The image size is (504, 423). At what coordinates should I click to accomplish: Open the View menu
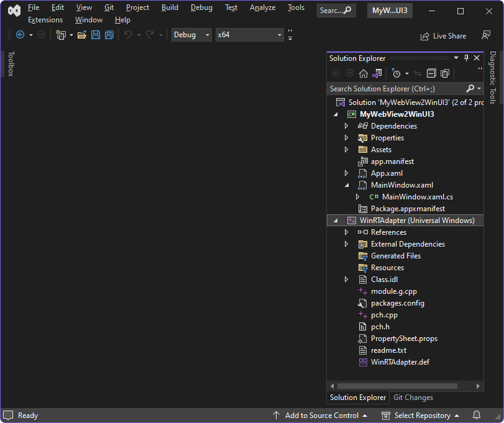coord(84,7)
